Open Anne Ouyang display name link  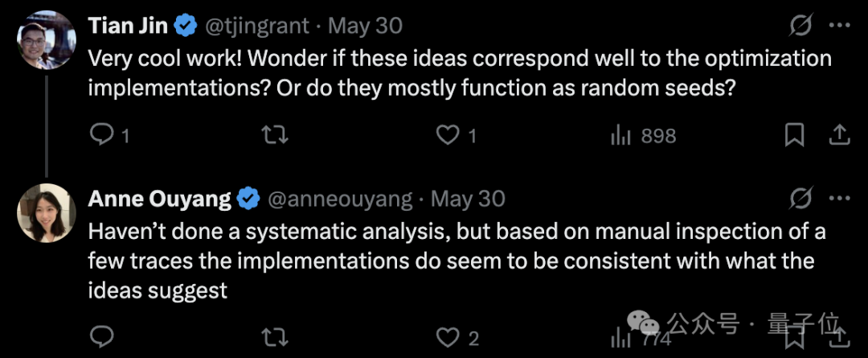click(159, 199)
